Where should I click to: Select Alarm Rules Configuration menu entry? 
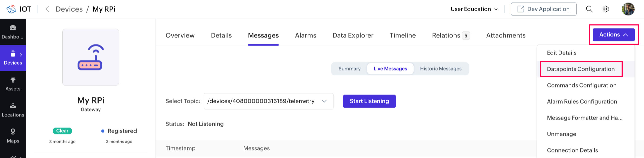click(582, 102)
